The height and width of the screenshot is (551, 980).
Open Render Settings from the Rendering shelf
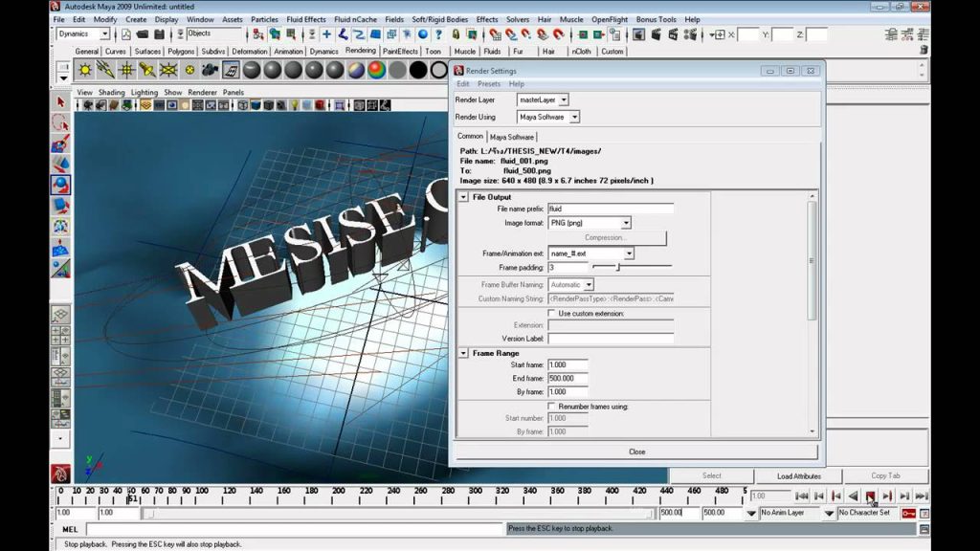click(x=231, y=70)
